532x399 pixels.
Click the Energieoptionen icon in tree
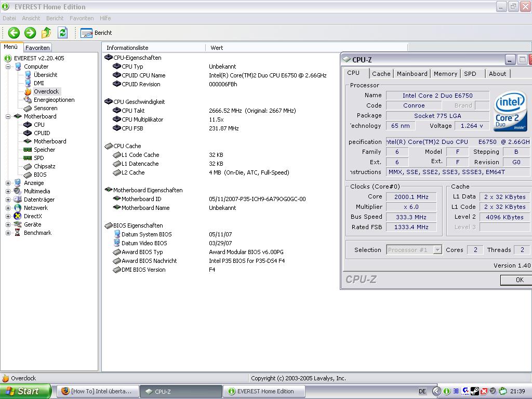click(28, 100)
